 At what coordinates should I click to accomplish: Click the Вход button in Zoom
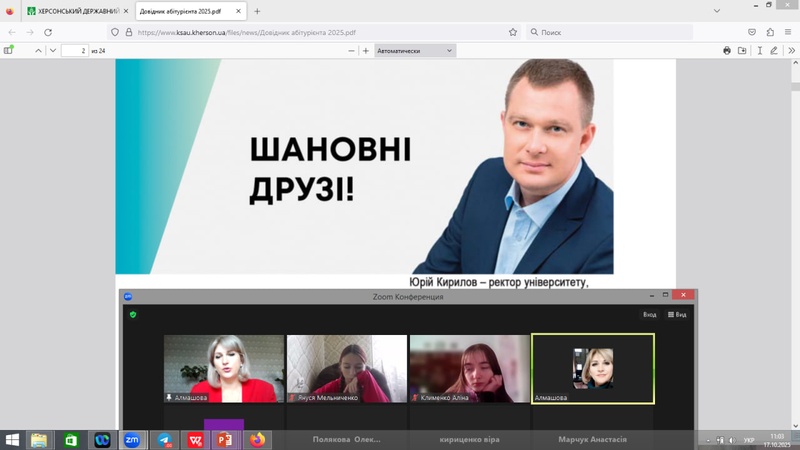[x=649, y=314]
